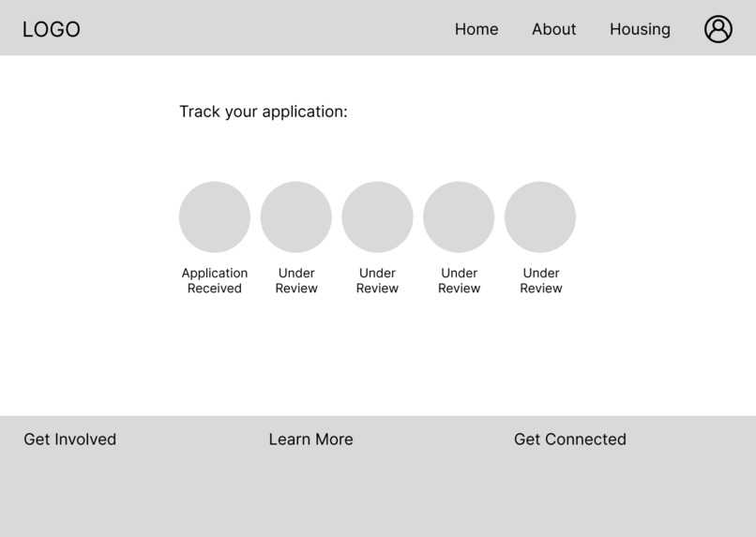The height and width of the screenshot is (537, 756).
Task: Go to the Home nav item
Action: 476,29
